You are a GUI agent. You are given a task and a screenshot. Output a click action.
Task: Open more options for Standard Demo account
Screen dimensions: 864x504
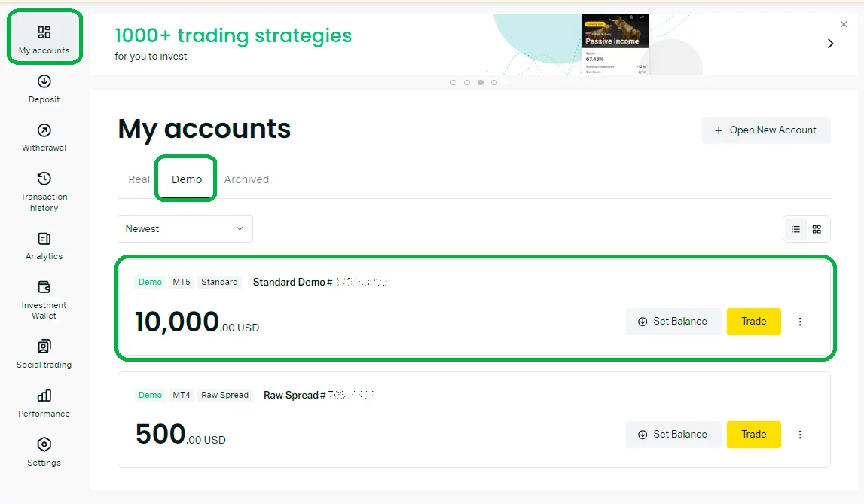tap(800, 322)
